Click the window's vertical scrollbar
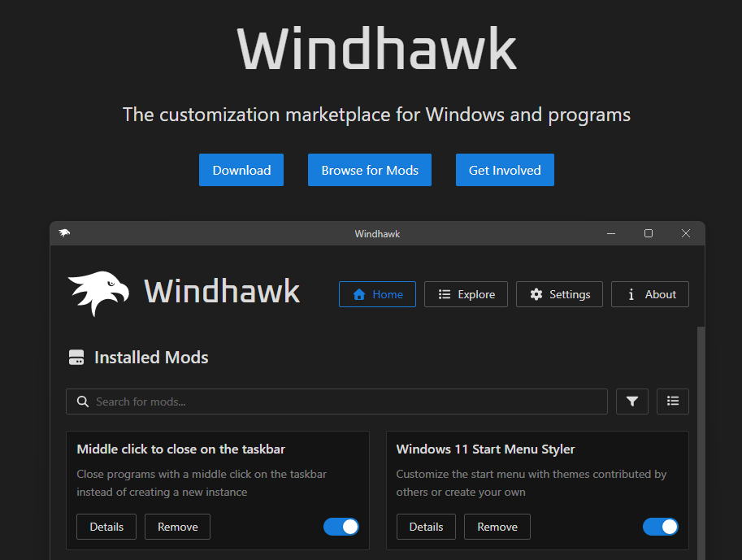This screenshot has width=742, height=560. click(701, 443)
